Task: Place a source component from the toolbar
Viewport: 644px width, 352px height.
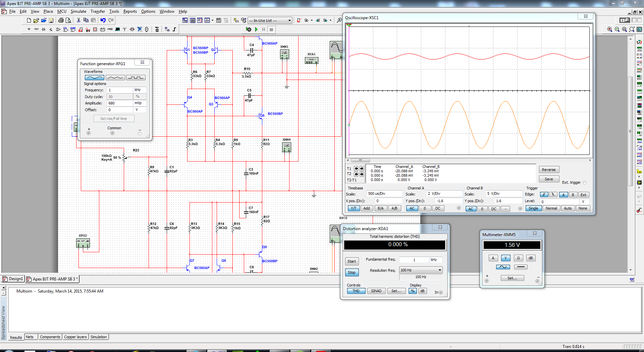Action: pos(29,30)
